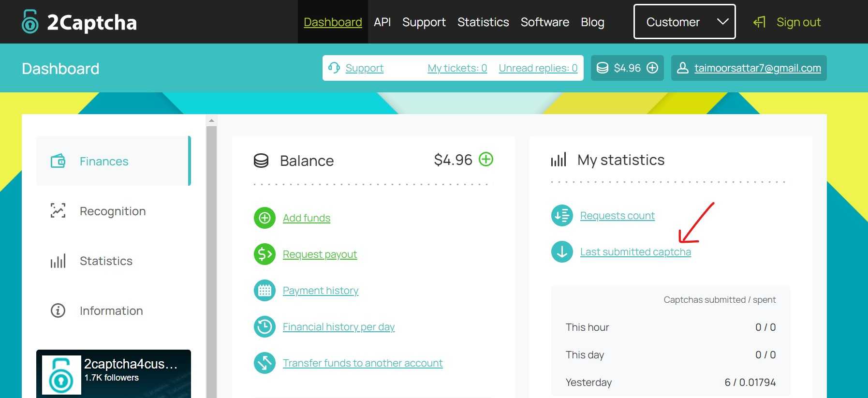Go to API in the top navigation
868x398 pixels.
(x=382, y=22)
